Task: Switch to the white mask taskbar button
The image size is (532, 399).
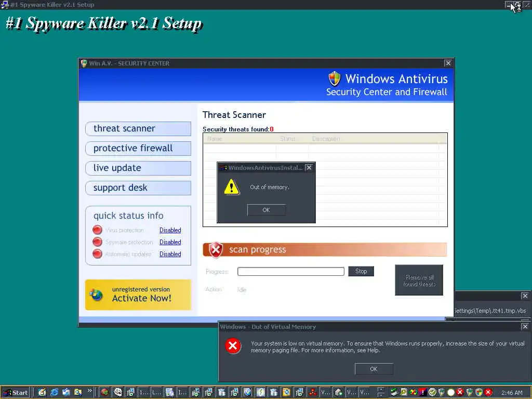Action: (117, 392)
